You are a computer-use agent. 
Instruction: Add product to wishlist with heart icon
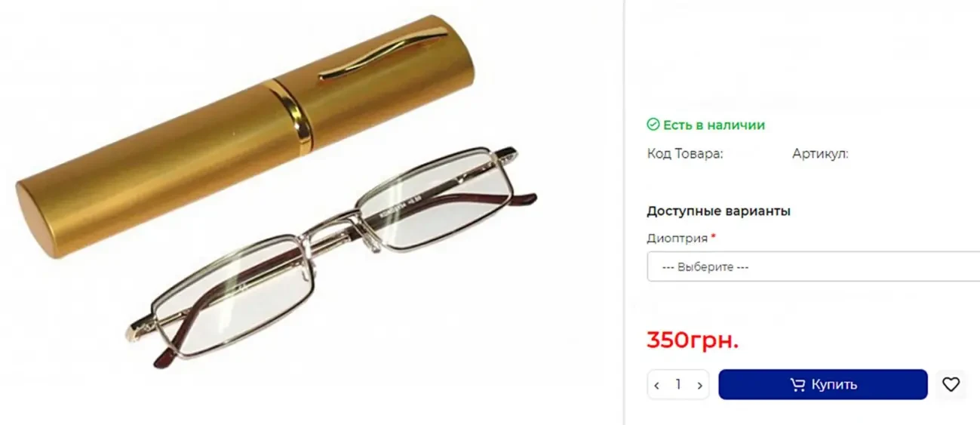click(951, 384)
